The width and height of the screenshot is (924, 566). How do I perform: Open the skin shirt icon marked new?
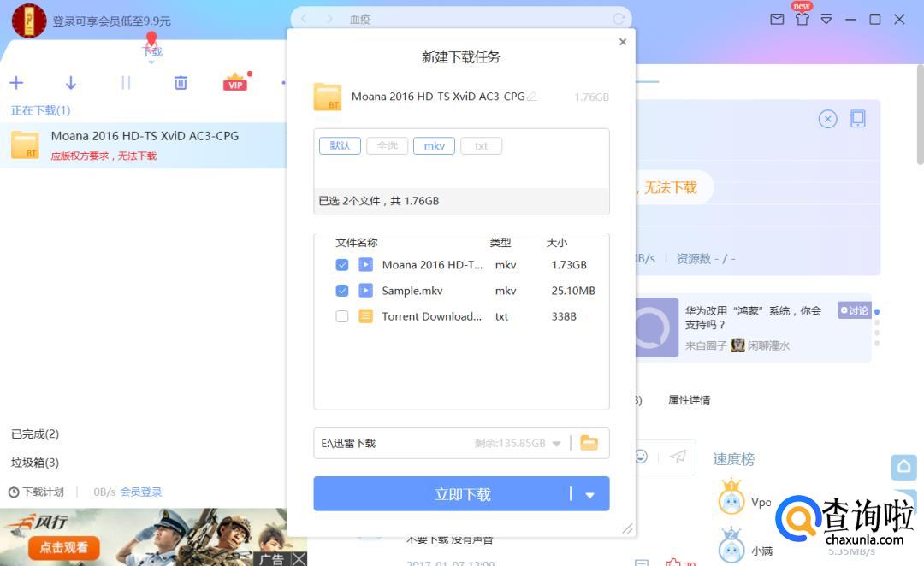(x=802, y=20)
